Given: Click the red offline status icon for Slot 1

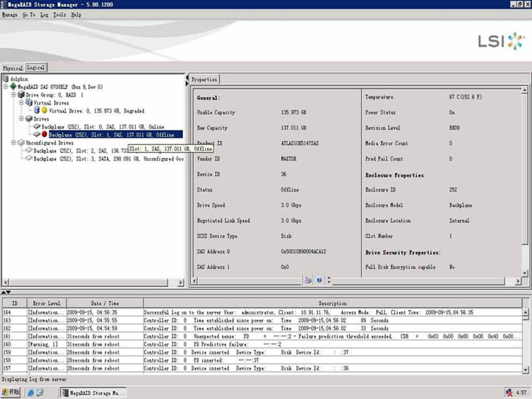Looking at the screenshot, I should (44, 135).
